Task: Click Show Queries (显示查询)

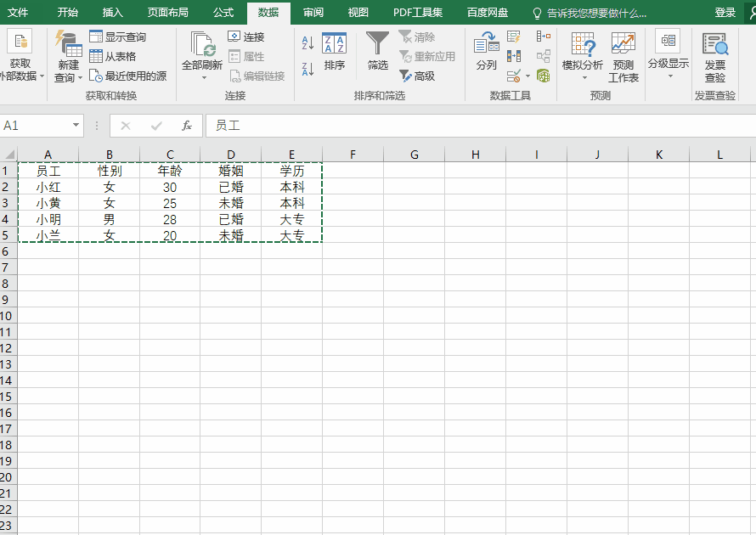Action: [117, 37]
